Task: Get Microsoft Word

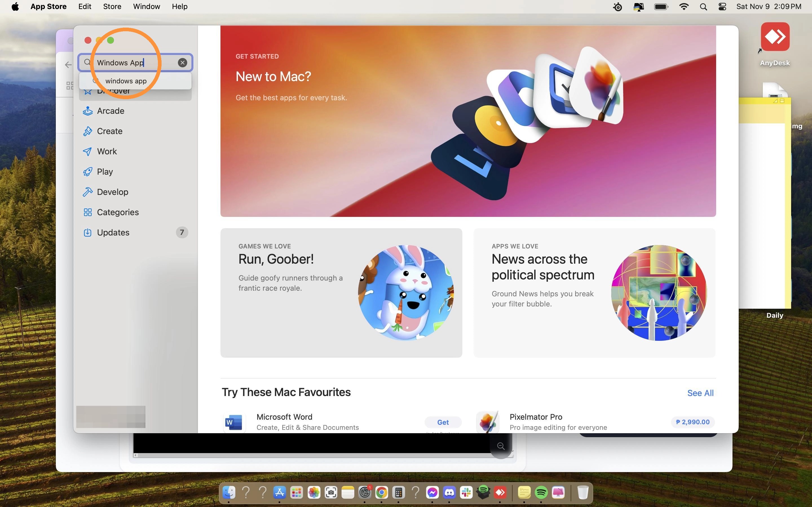Action: 443,422
